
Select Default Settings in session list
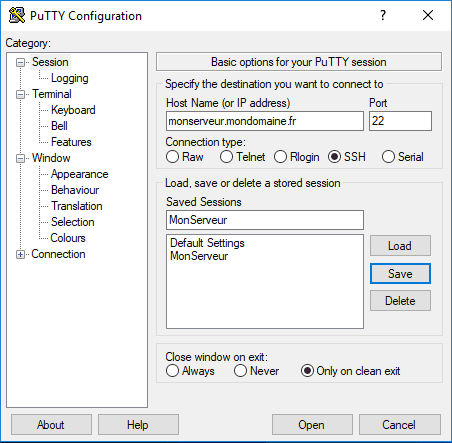pyautogui.click(x=207, y=243)
